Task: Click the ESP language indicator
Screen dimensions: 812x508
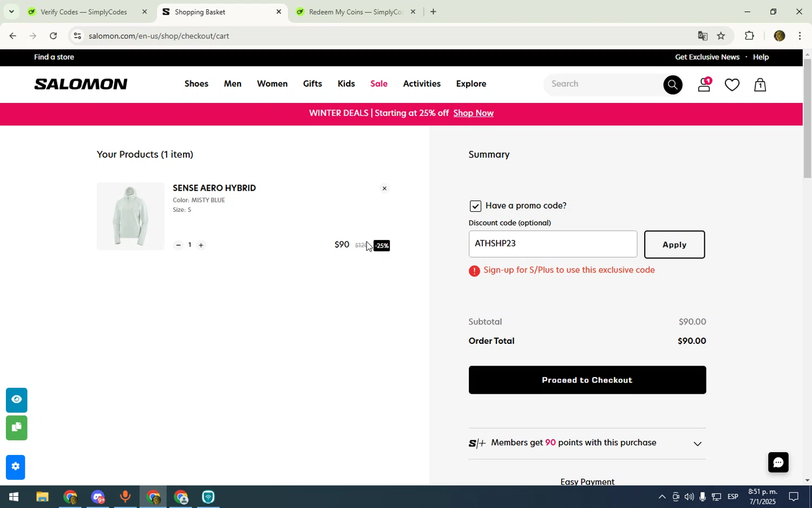Action: (x=732, y=497)
